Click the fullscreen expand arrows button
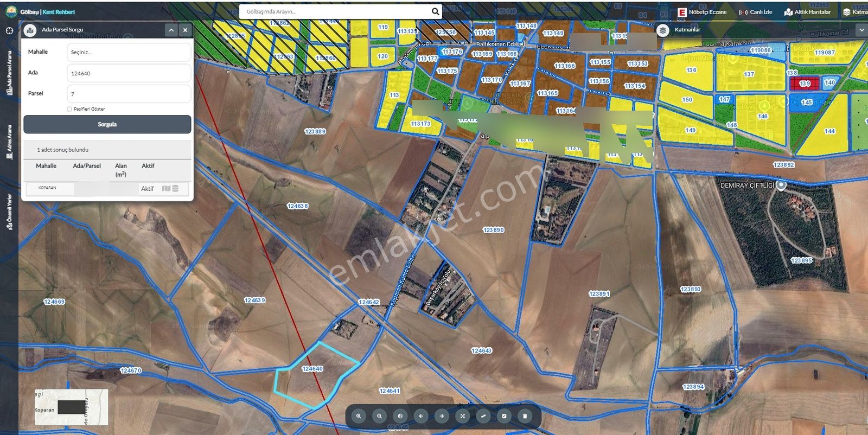 point(463,416)
